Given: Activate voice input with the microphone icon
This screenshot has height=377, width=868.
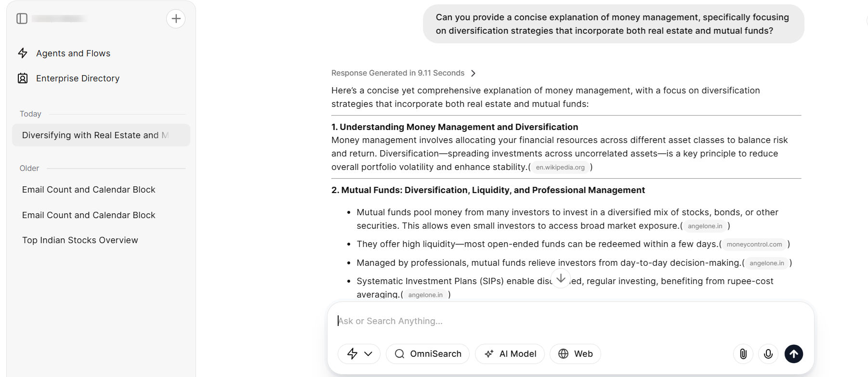Looking at the screenshot, I should pos(768,354).
